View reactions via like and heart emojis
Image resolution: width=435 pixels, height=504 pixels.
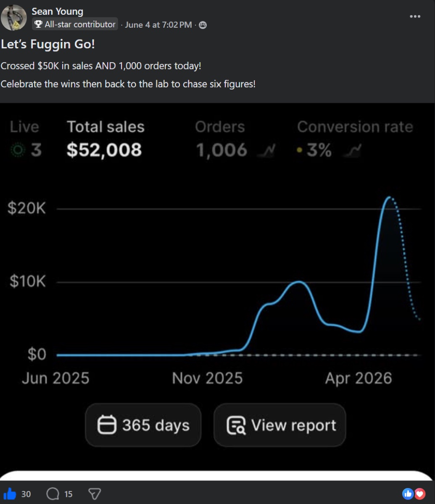414,493
